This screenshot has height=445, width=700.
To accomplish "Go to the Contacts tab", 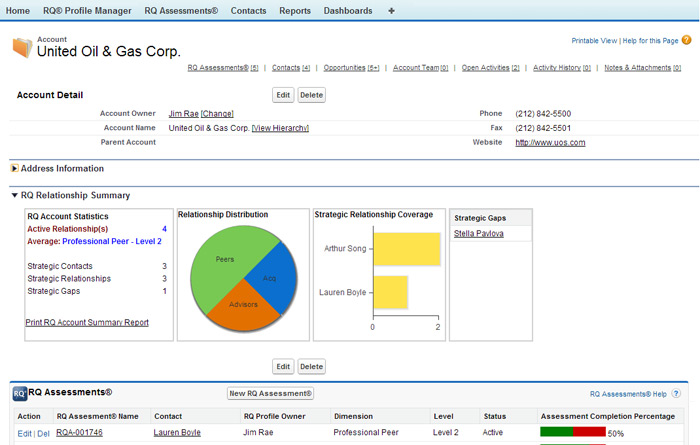I will point(248,11).
